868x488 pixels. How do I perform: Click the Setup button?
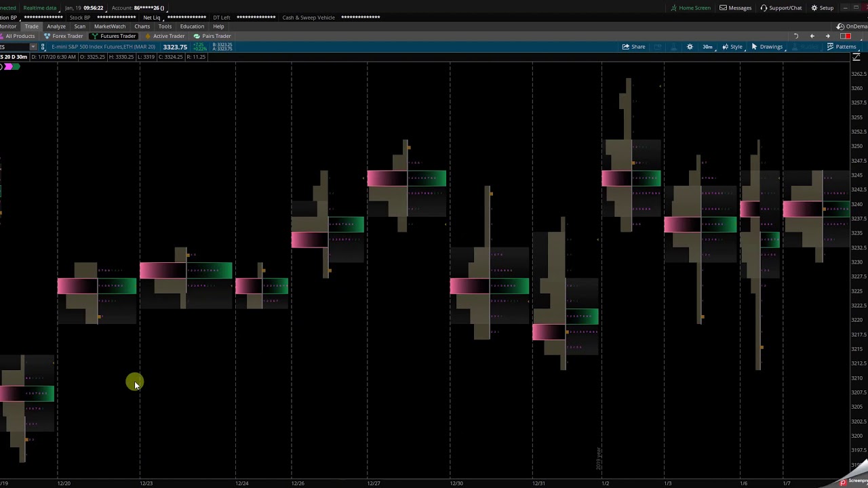click(x=823, y=7)
